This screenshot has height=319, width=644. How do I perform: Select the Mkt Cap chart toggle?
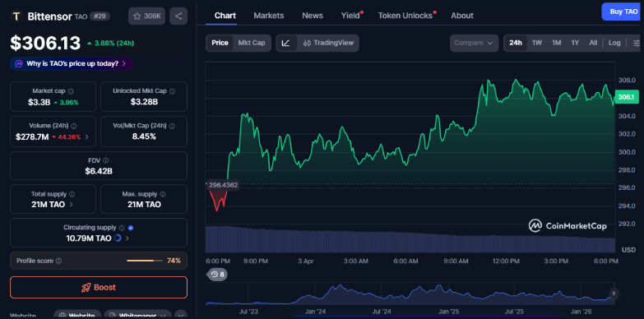pos(252,43)
